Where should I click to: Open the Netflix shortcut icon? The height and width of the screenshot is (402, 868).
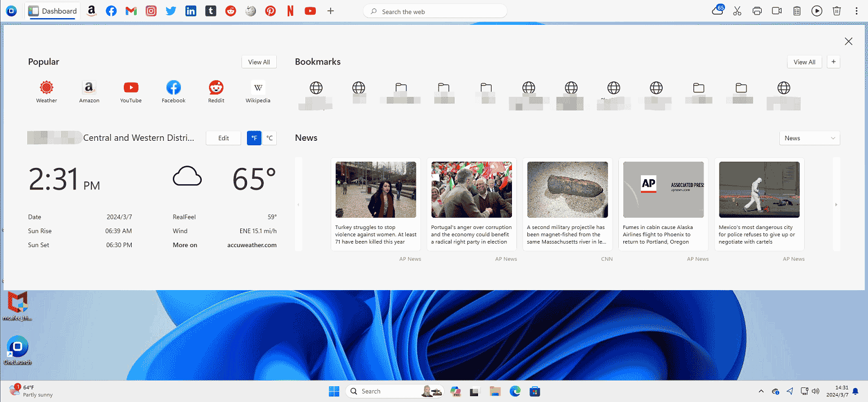290,11
